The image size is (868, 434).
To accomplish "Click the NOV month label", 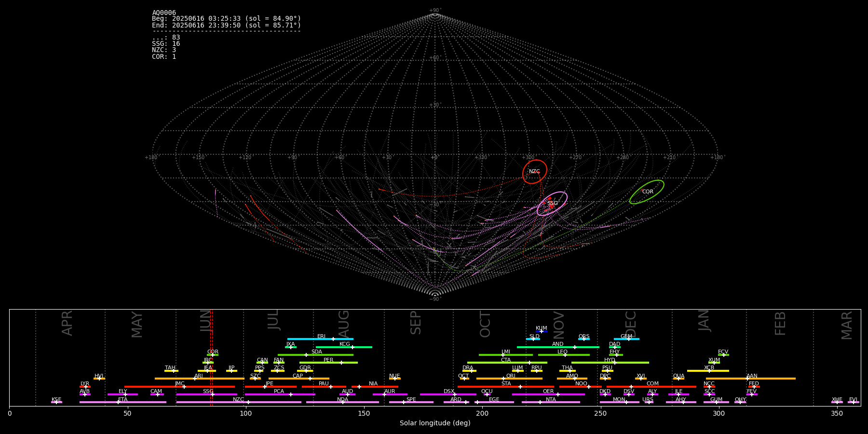I will point(558,324).
